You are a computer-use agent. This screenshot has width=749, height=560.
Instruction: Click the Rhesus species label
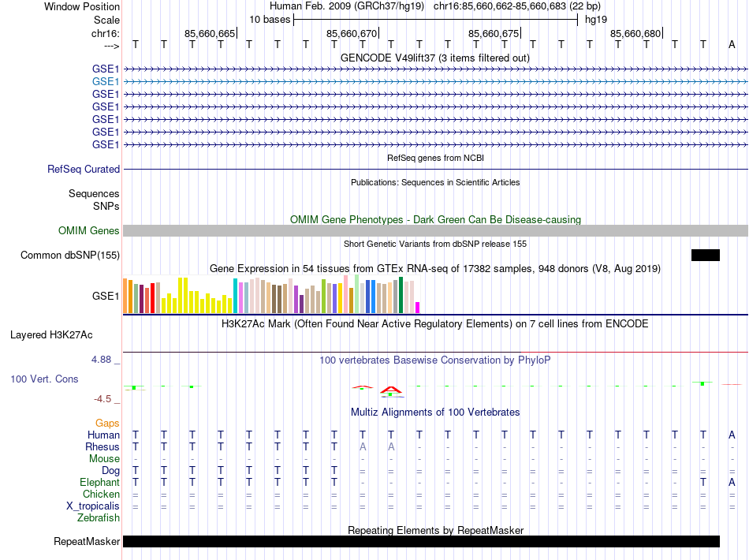[x=102, y=446]
